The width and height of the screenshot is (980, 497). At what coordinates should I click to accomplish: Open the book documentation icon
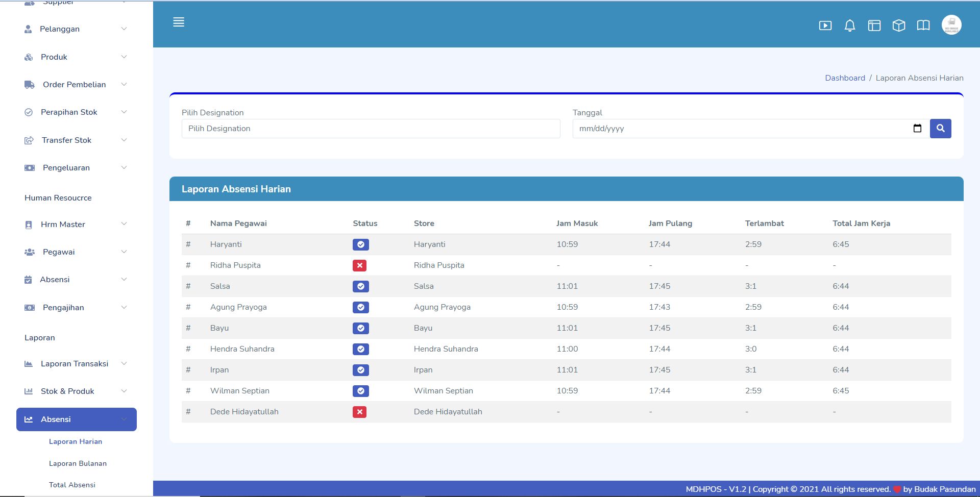click(x=923, y=26)
